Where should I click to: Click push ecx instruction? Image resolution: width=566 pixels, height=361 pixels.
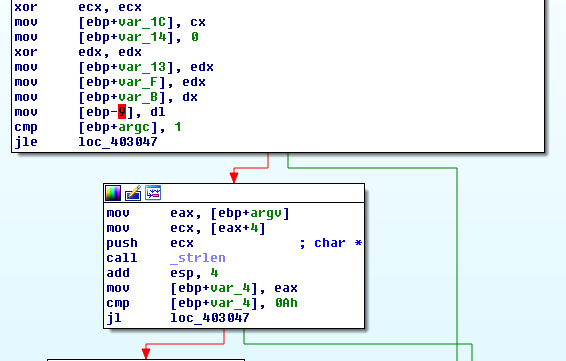coord(150,243)
